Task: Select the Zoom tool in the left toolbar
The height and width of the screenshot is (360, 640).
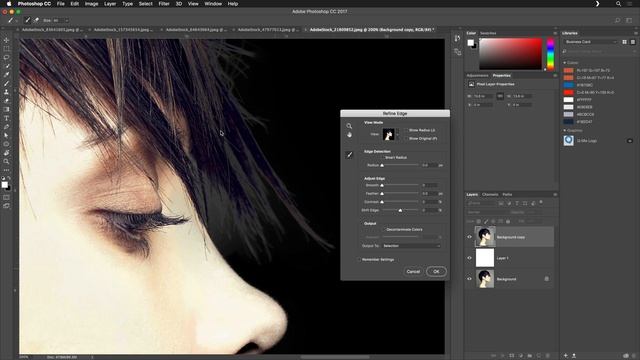Action: pyautogui.click(x=6, y=162)
